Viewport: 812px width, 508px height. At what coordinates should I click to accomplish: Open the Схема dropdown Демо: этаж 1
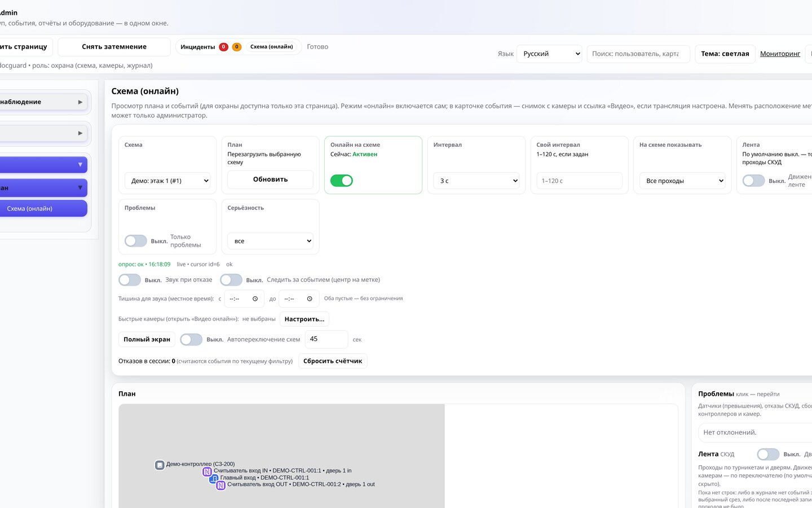(x=167, y=181)
